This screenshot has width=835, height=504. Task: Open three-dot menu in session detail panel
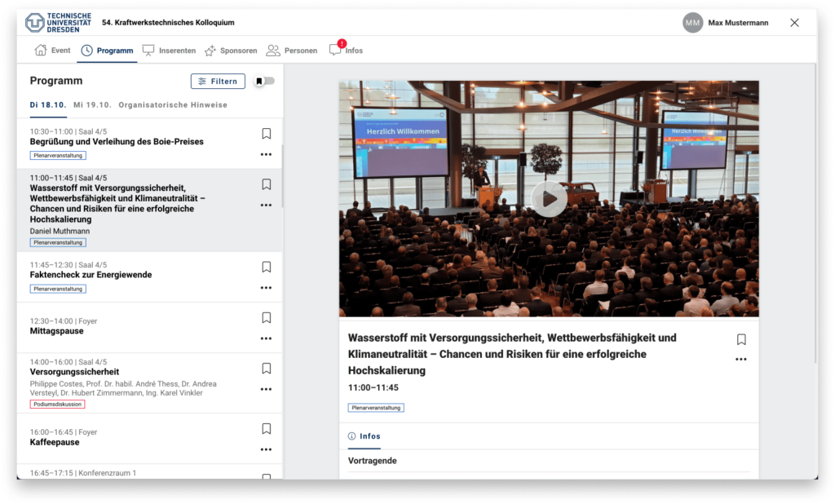point(741,359)
